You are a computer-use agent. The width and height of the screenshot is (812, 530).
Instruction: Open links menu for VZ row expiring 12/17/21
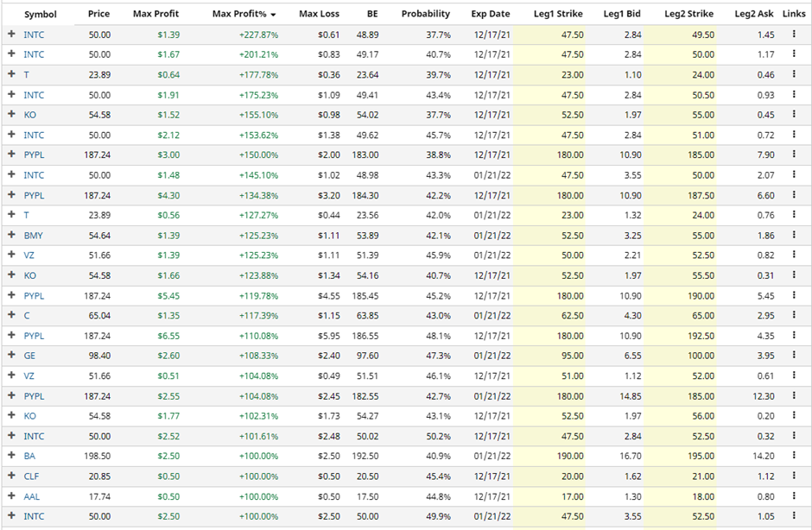(793, 375)
